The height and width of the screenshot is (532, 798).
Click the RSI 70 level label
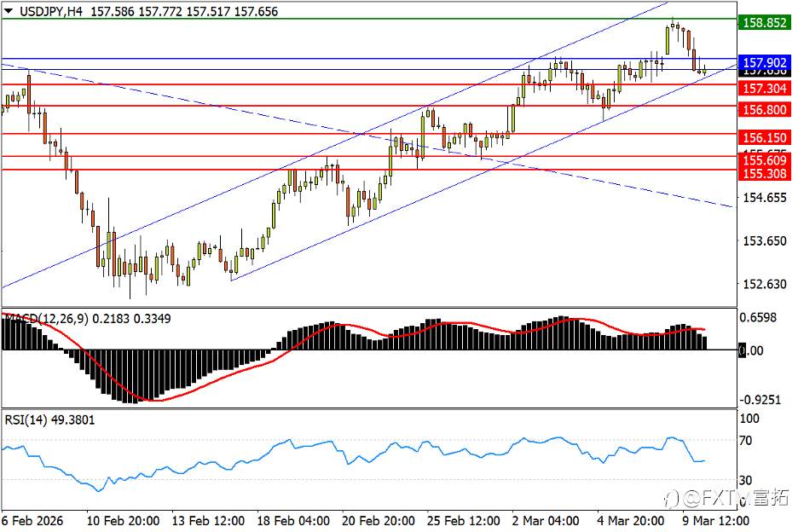tap(746, 441)
